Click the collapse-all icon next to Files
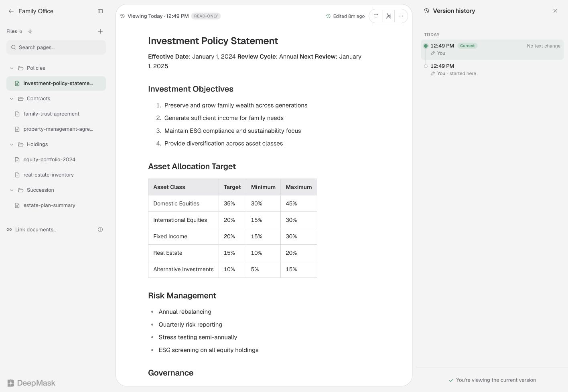 coord(30,31)
